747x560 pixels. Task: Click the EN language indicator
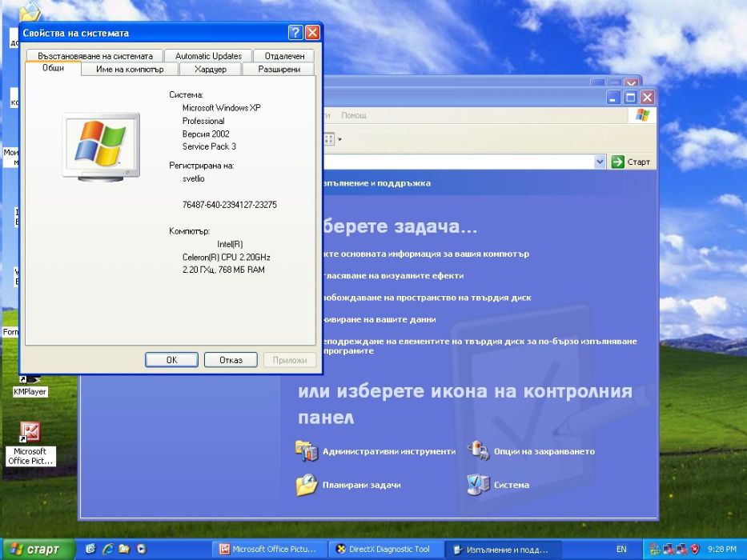(x=621, y=549)
